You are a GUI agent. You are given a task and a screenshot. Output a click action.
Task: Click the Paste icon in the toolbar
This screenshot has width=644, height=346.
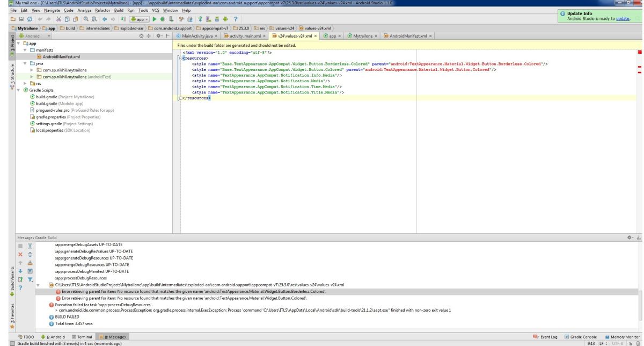click(x=75, y=19)
